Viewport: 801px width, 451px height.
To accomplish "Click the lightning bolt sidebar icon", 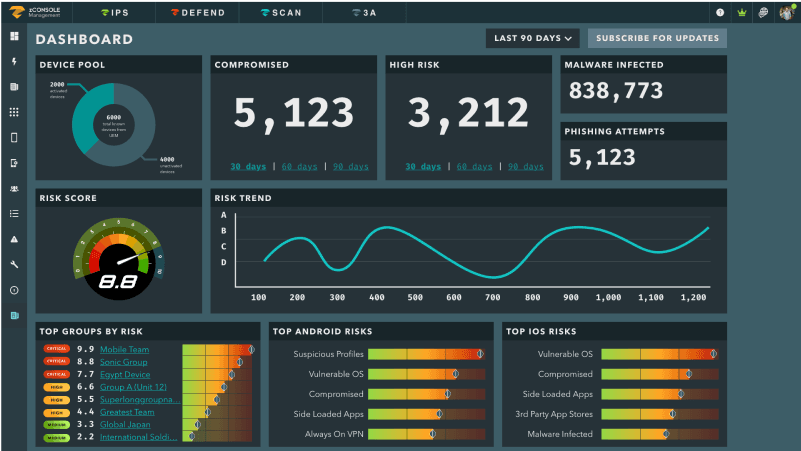I will tap(14, 62).
